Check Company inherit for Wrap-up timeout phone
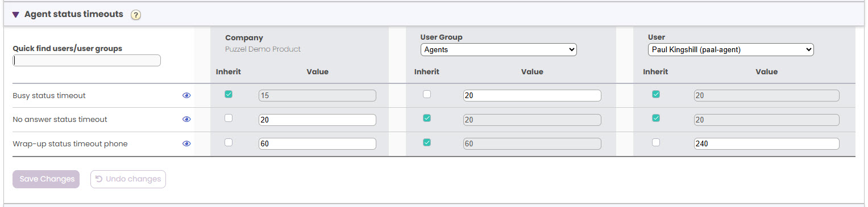This screenshot has width=868, height=207. pos(229,142)
